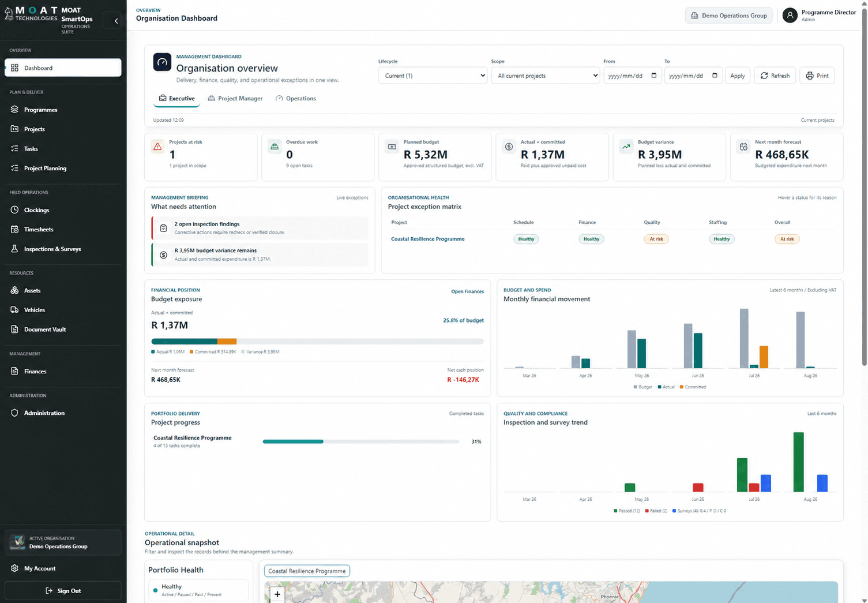Click the Tasks checklist icon
Viewport: 868px width, 603px height.
point(14,148)
